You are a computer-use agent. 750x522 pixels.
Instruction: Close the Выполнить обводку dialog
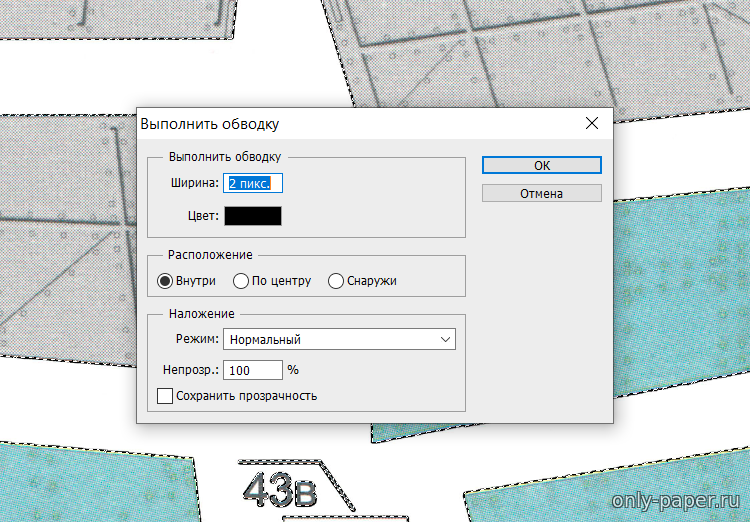(x=591, y=124)
